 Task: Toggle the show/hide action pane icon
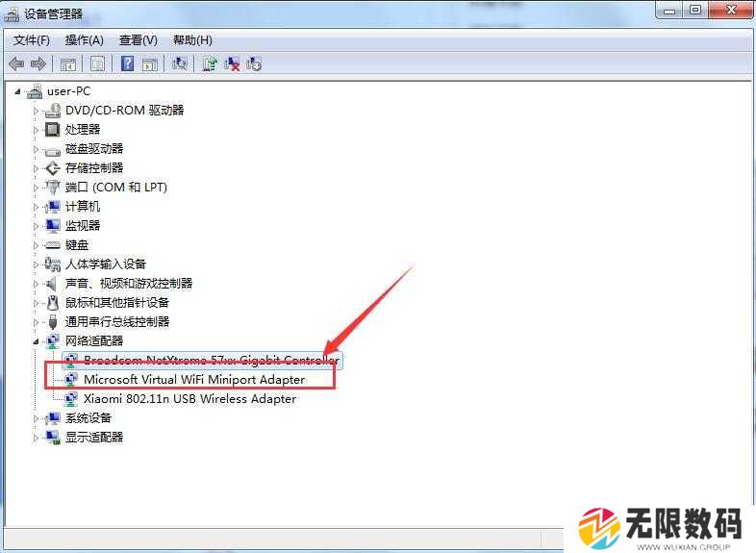click(150, 63)
